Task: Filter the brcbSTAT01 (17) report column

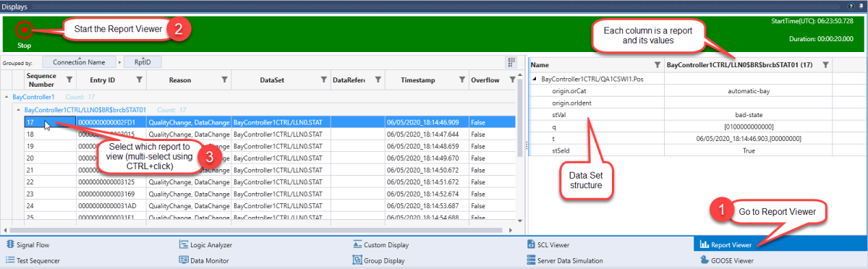Action: pyautogui.click(x=825, y=65)
